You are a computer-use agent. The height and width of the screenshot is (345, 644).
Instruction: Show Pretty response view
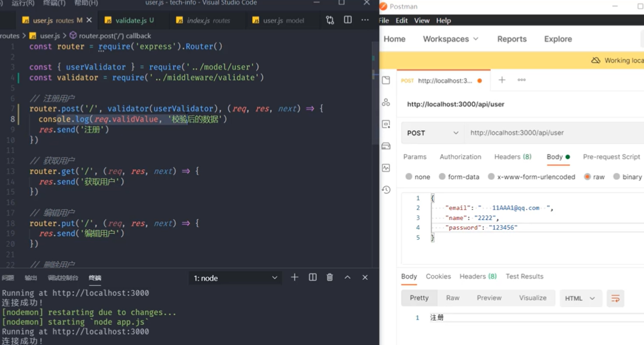tap(419, 298)
